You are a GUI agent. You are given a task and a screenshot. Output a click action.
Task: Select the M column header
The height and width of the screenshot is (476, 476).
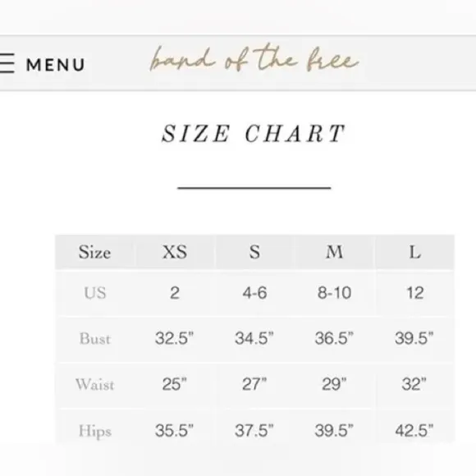point(334,252)
